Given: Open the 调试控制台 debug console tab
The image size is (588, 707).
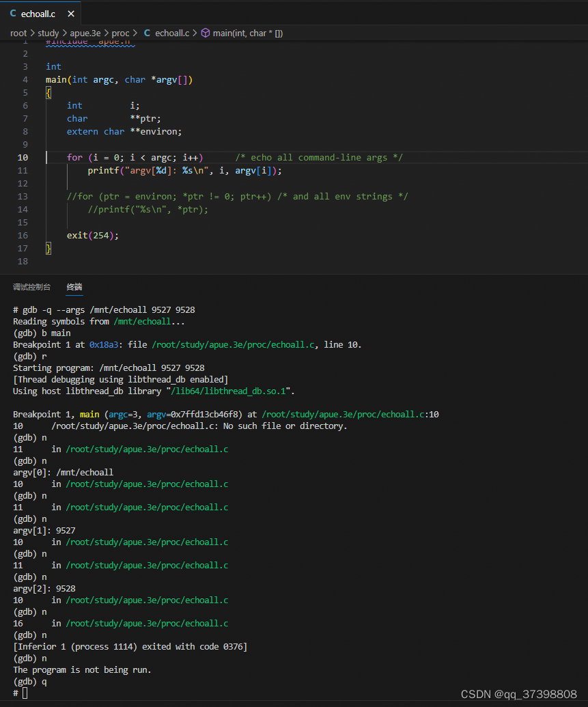Looking at the screenshot, I should point(31,287).
